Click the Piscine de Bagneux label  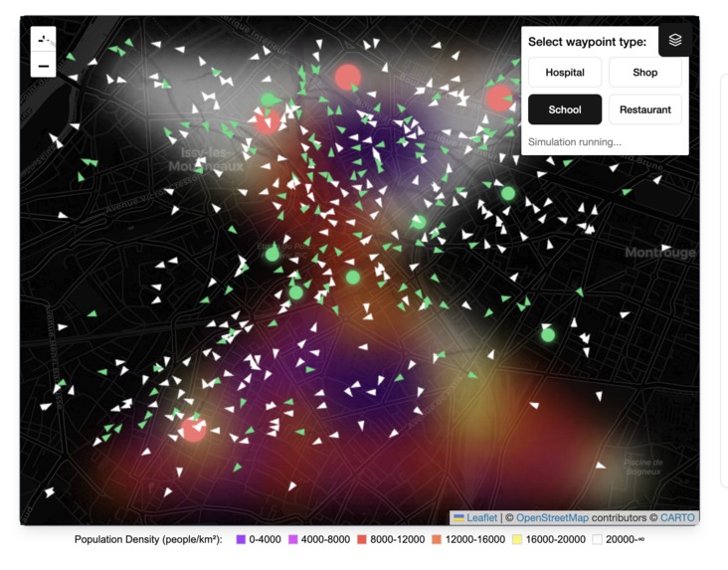[643, 467]
